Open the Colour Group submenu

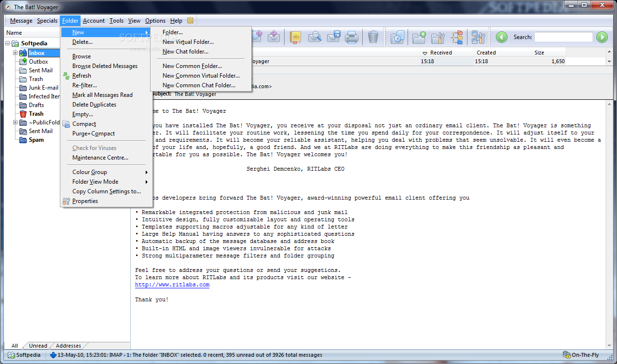[106, 172]
